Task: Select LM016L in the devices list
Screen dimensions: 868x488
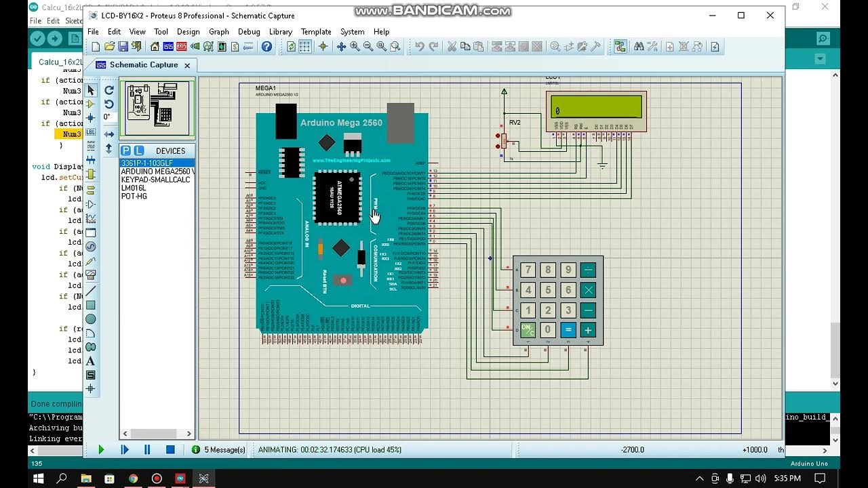Action: pyautogui.click(x=157, y=188)
